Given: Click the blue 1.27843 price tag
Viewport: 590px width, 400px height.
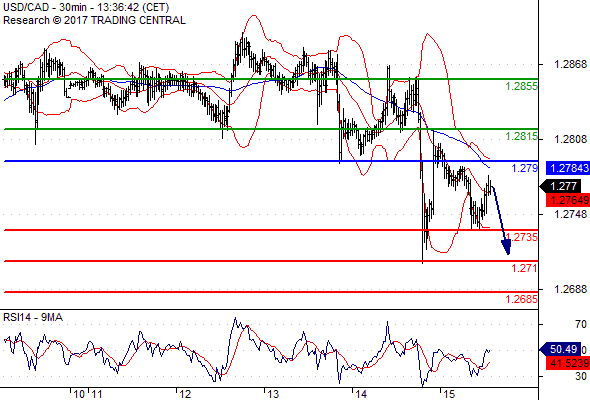Looking at the screenshot, I should (x=568, y=168).
